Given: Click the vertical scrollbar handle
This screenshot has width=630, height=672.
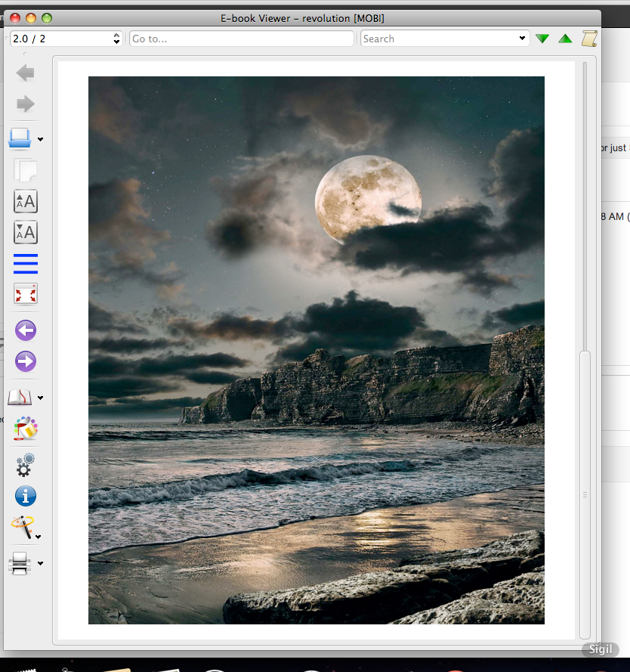Looking at the screenshot, I should [585, 495].
